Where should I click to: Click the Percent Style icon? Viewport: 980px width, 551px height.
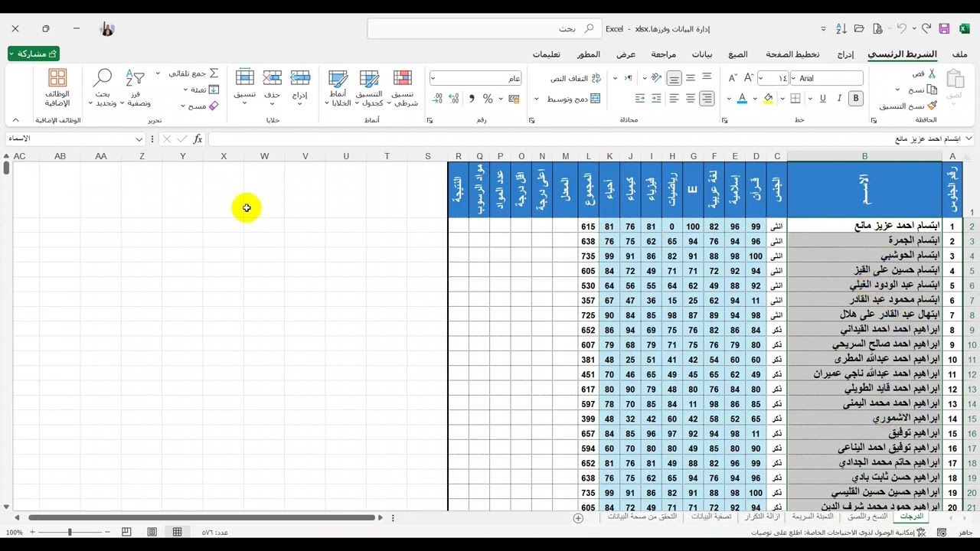488,98
